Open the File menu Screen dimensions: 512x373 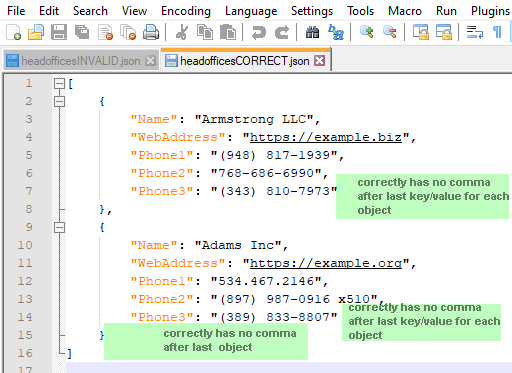coord(16,11)
